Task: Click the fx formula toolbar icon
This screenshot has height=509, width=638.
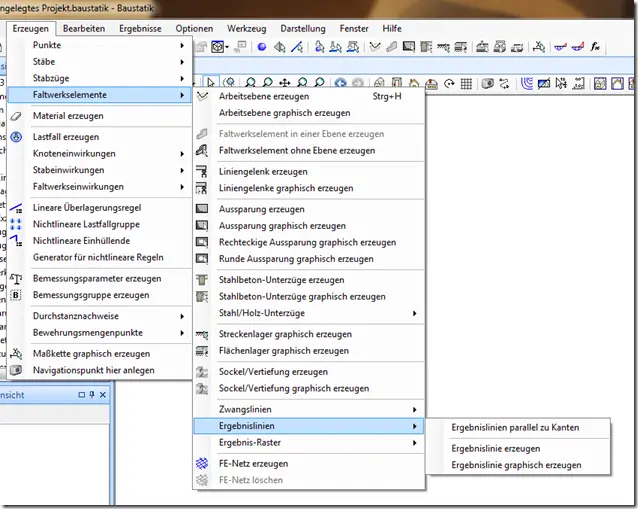Action: coord(595,47)
